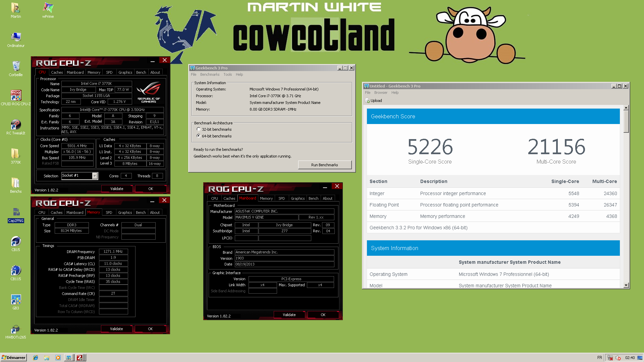Open the Démarrer start menu
Viewport: 644px width, 362px height.
click(x=13, y=358)
